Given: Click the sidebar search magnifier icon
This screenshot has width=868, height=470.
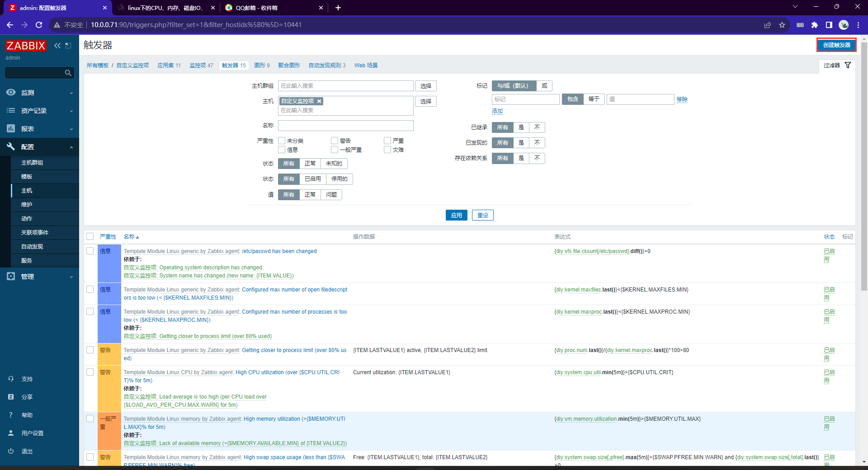Looking at the screenshot, I should point(68,73).
